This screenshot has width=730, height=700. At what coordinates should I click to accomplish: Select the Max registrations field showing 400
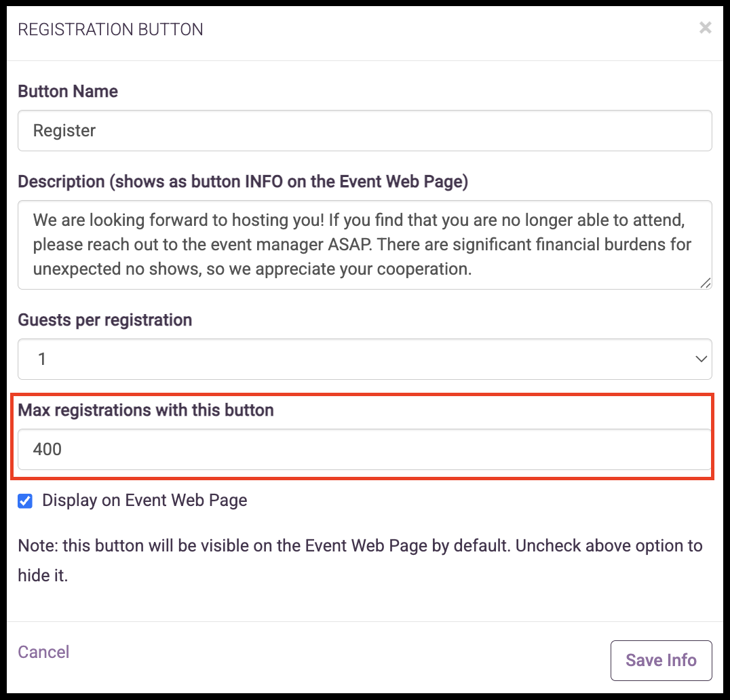364,449
